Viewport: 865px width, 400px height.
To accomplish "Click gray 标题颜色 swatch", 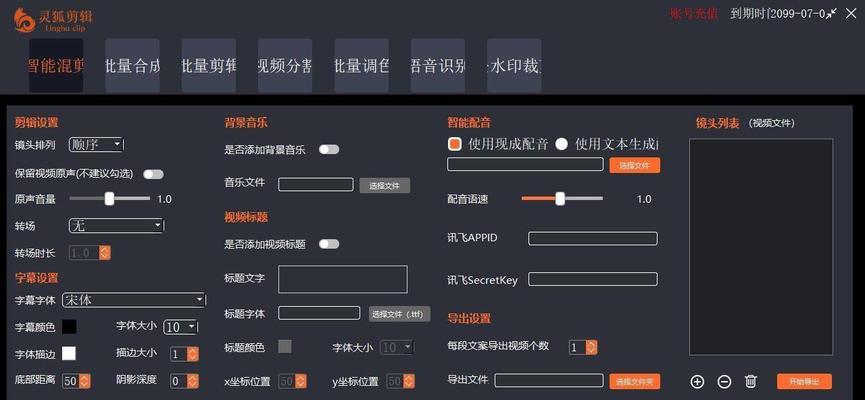I will (x=285, y=346).
